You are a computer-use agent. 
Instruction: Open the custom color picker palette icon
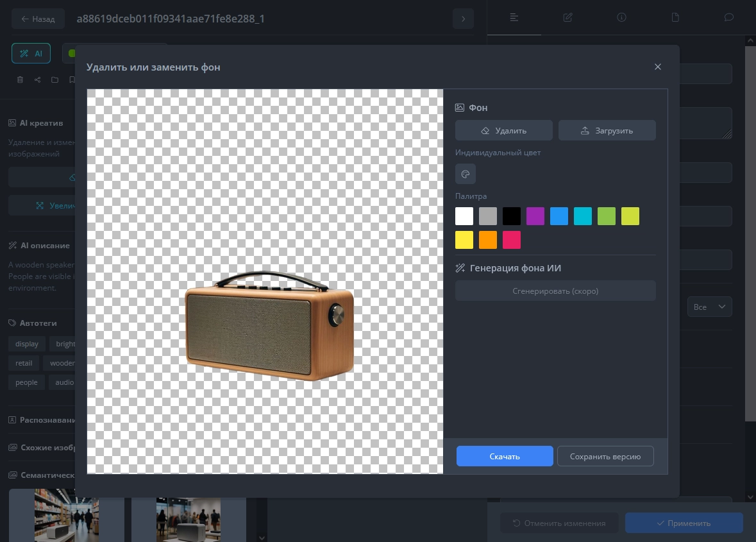(x=466, y=174)
